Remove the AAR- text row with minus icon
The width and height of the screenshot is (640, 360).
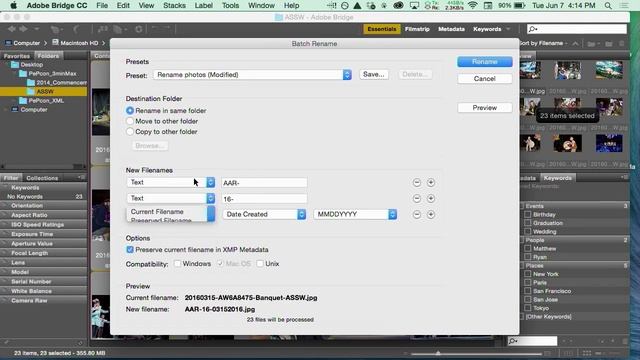[417, 182]
